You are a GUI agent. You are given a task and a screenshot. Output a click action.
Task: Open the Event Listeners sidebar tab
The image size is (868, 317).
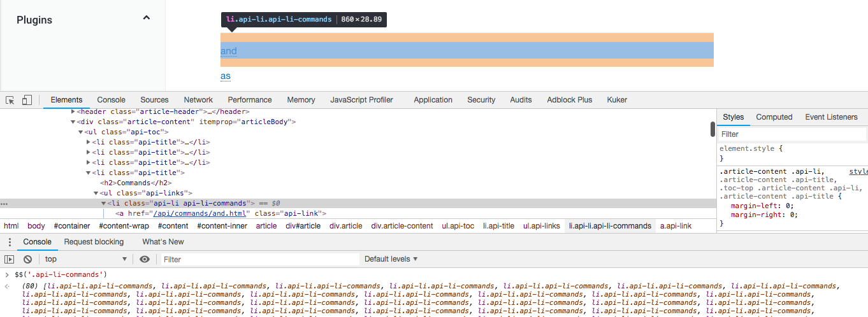tap(831, 117)
